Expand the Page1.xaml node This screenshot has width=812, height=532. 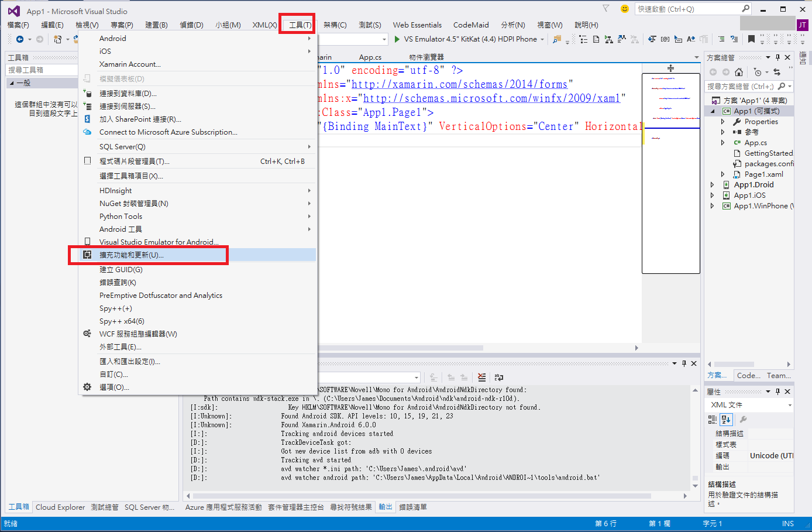723,174
